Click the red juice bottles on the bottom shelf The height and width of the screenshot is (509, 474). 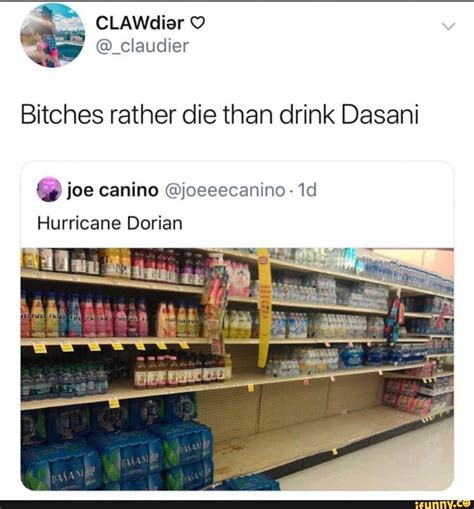pos(183,372)
